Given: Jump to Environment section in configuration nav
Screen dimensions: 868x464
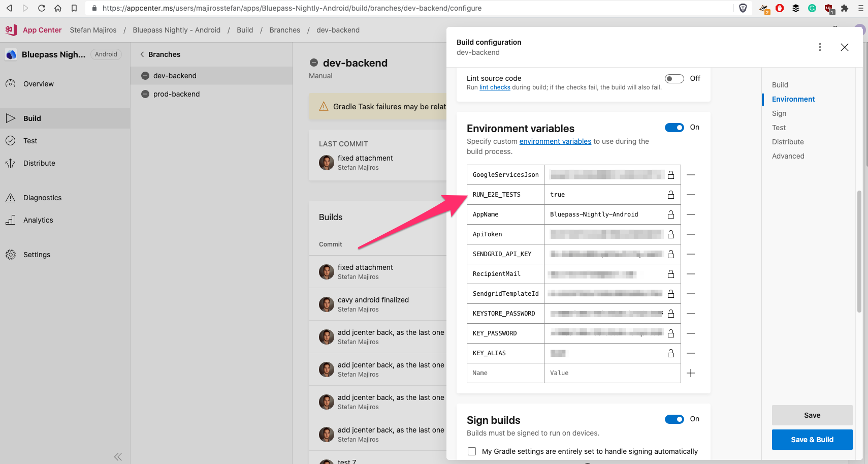Looking at the screenshot, I should [793, 99].
